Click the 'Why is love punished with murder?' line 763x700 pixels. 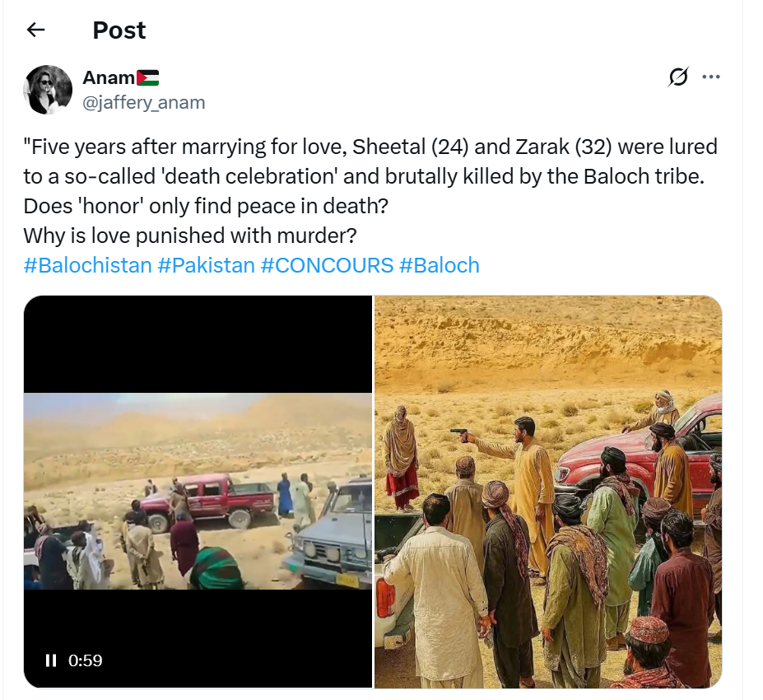(190, 236)
